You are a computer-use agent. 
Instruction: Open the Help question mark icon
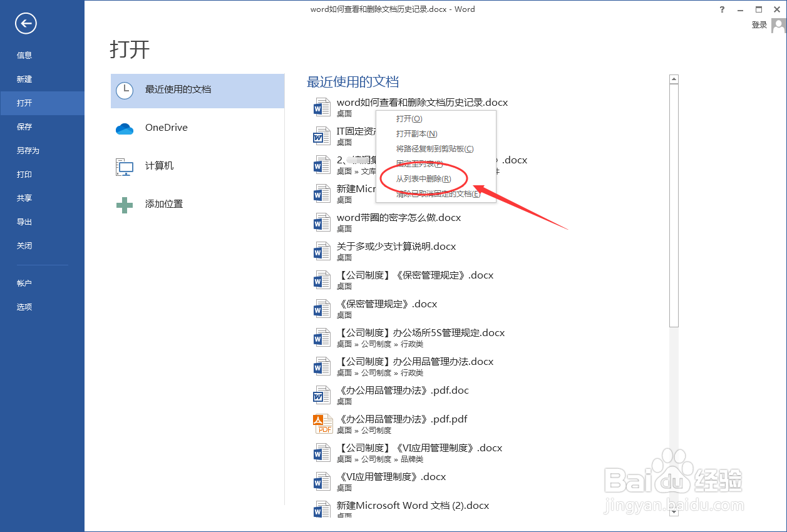click(722, 9)
